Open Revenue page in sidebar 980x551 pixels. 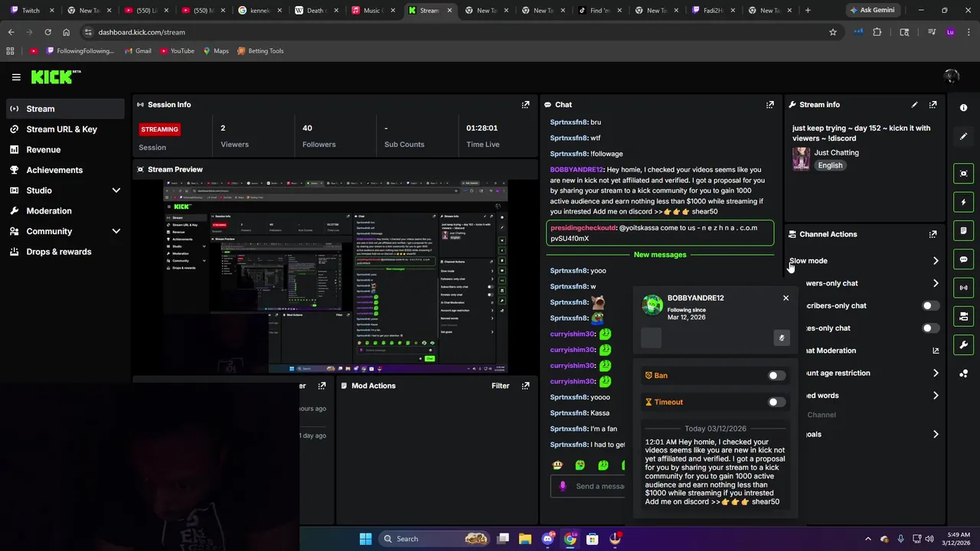65,150
